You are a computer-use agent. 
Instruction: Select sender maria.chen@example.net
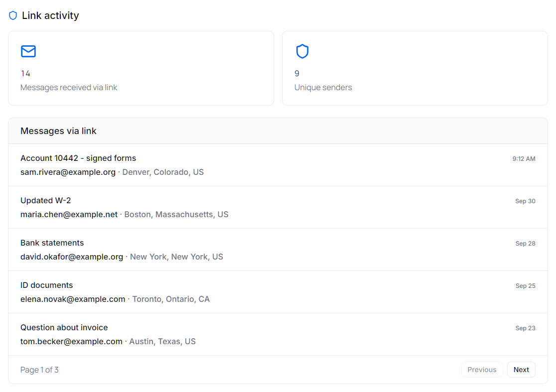click(69, 215)
